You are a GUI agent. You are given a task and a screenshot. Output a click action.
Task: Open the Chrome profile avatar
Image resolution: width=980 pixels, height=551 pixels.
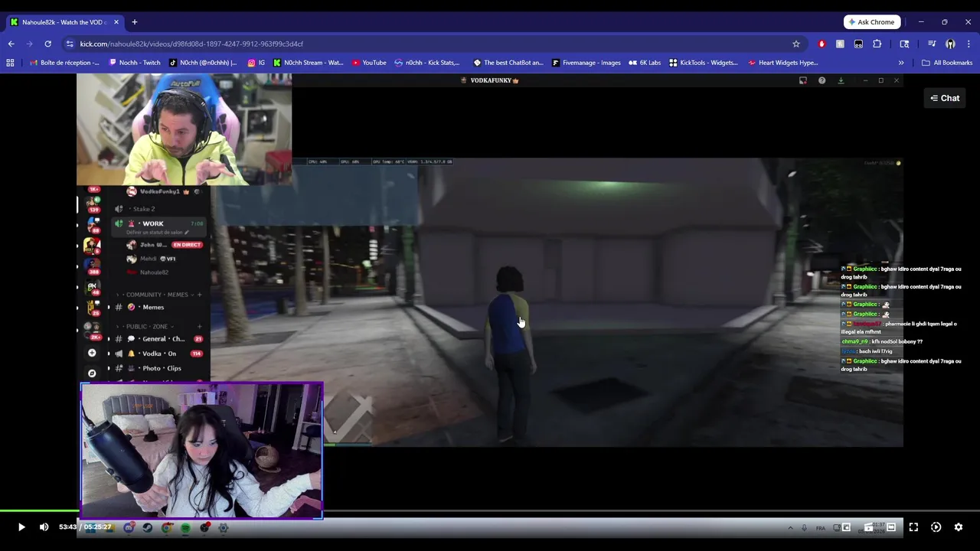point(950,44)
